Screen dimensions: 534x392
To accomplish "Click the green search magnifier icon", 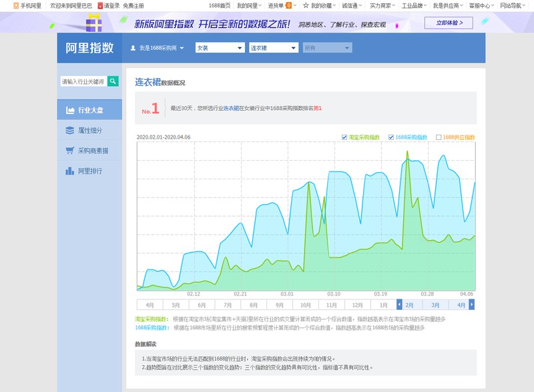I will [113, 81].
